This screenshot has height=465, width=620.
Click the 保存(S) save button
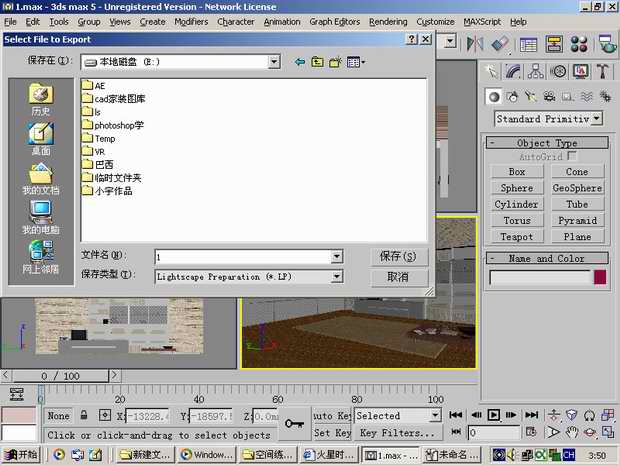pyautogui.click(x=399, y=257)
